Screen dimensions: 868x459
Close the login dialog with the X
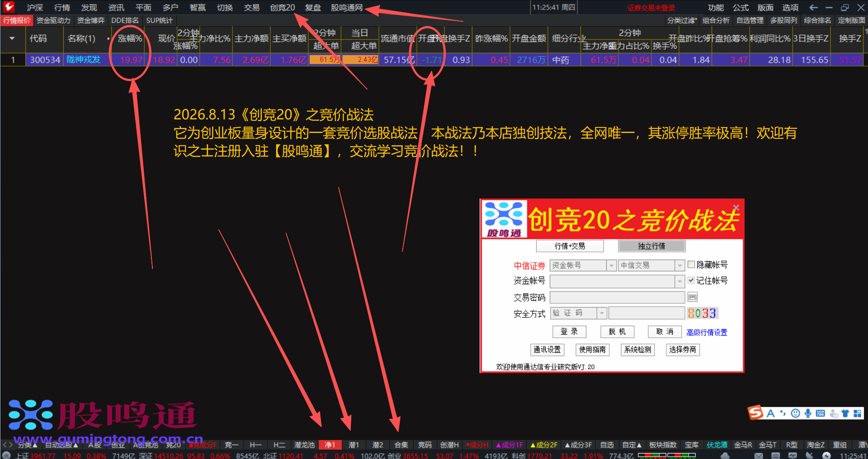(736, 208)
